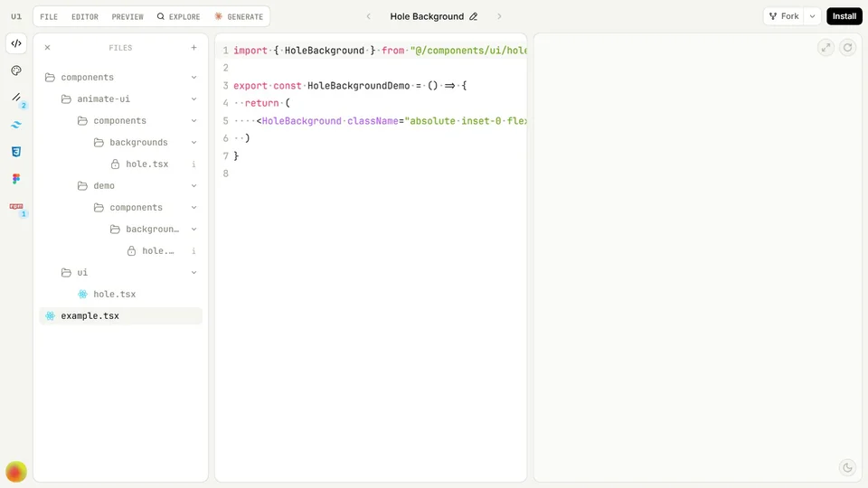Viewport: 868px width, 488px height.
Task: Collapse the animate-ui folder chevron
Action: pyautogui.click(x=193, y=99)
